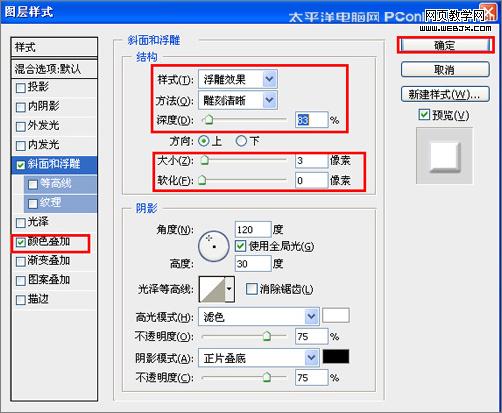
Task: Open the white highlight color swatch
Action: [336, 315]
